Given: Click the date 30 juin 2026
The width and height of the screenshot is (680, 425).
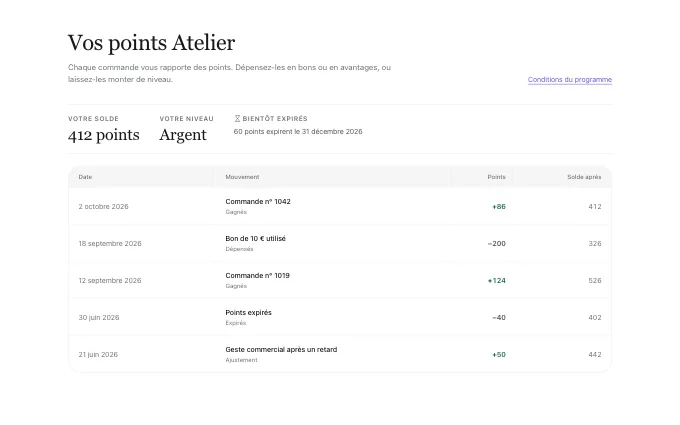Looking at the screenshot, I should pos(98,317).
